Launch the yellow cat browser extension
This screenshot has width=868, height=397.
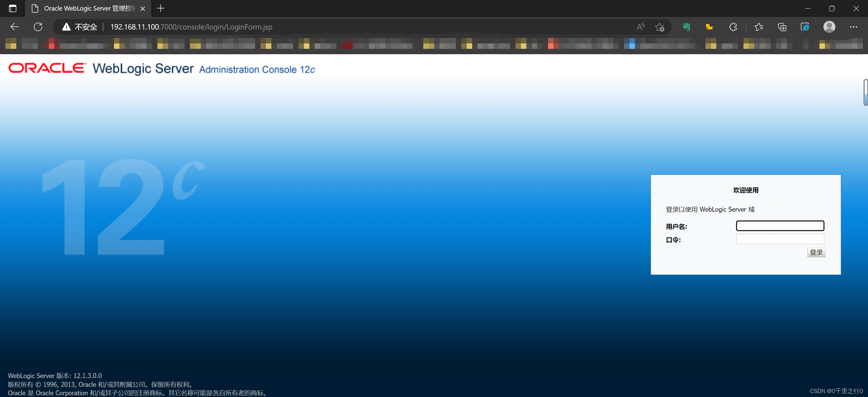[x=709, y=27]
